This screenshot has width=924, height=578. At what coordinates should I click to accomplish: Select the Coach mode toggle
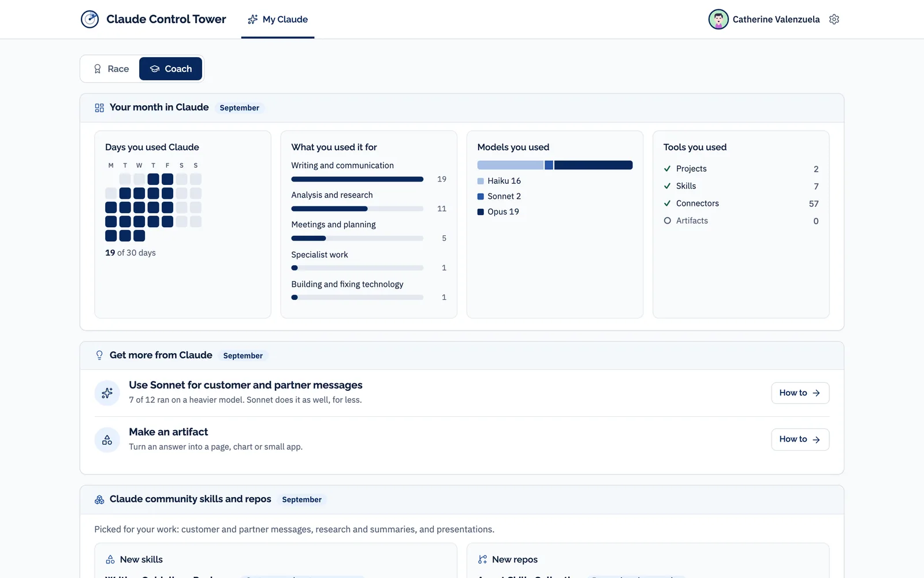tap(170, 69)
